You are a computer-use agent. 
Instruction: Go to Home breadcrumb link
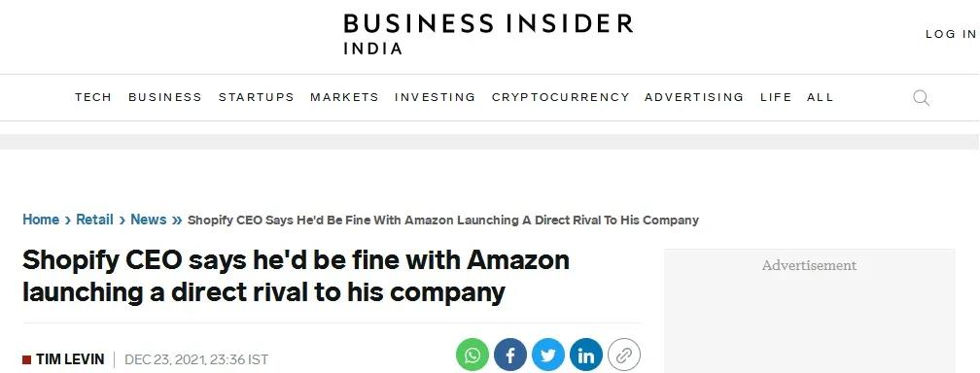(41, 220)
